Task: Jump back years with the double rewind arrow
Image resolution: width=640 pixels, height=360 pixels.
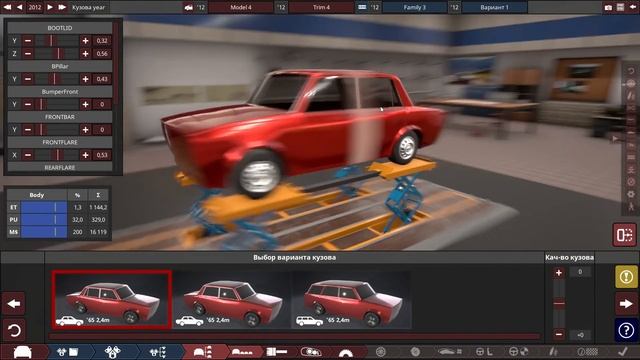Action: coord(7,7)
